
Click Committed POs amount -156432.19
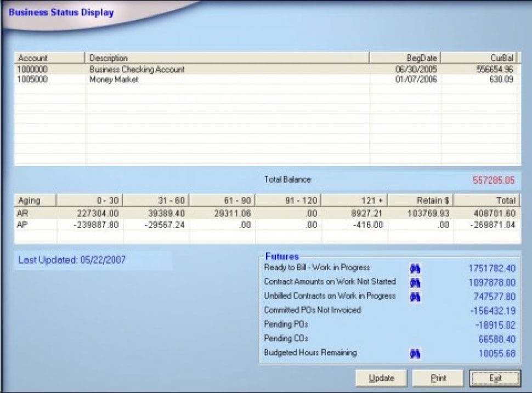click(x=493, y=311)
